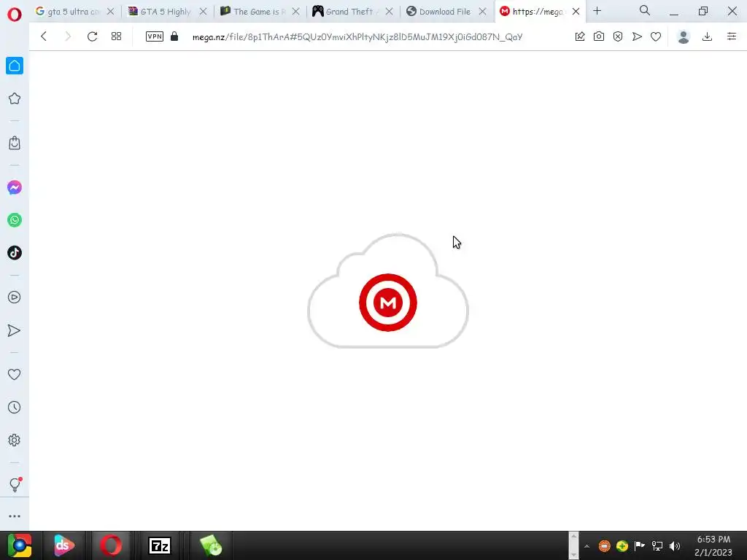Switch to the 'Grand Theft' tab
Viewport: 747px width, 560px height.
click(x=345, y=12)
